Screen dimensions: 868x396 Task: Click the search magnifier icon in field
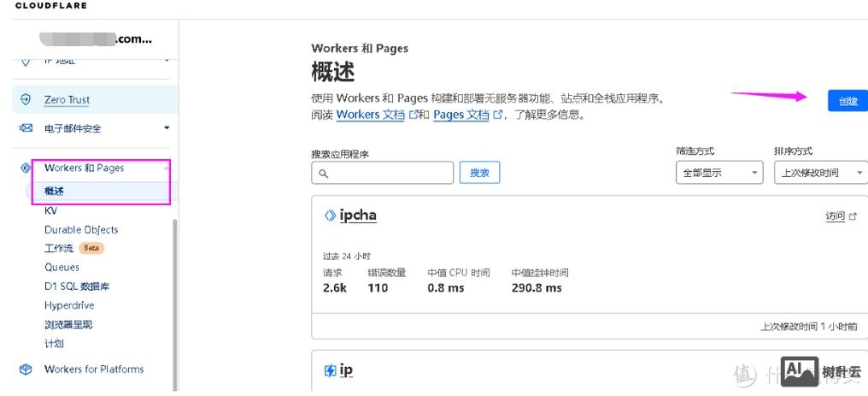(x=324, y=174)
